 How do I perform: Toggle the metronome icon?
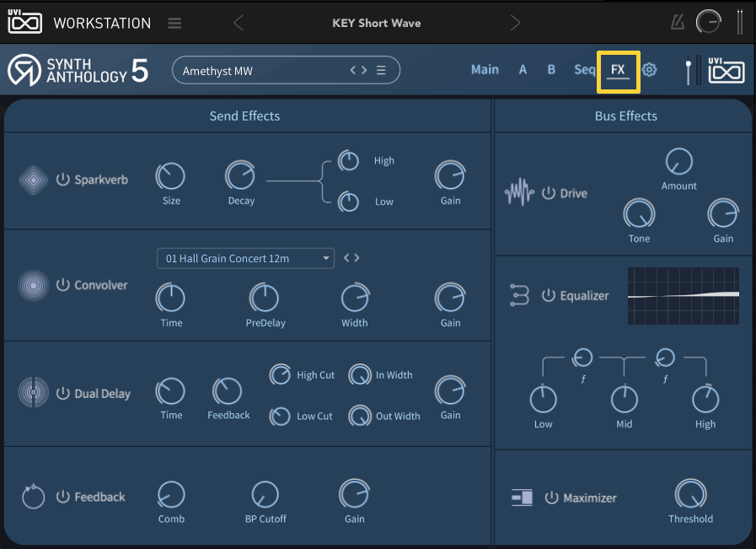[678, 22]
